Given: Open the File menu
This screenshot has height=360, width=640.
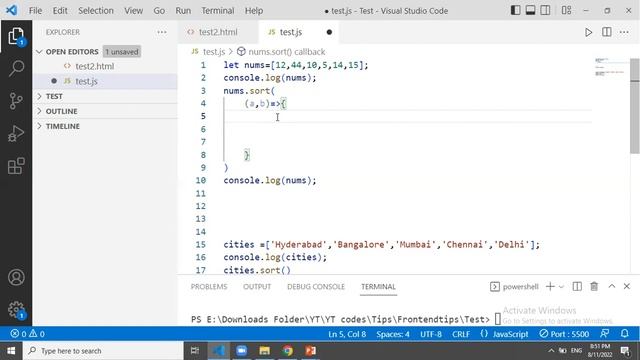Looking at the screenshot, I should click(x=35, y=11).
